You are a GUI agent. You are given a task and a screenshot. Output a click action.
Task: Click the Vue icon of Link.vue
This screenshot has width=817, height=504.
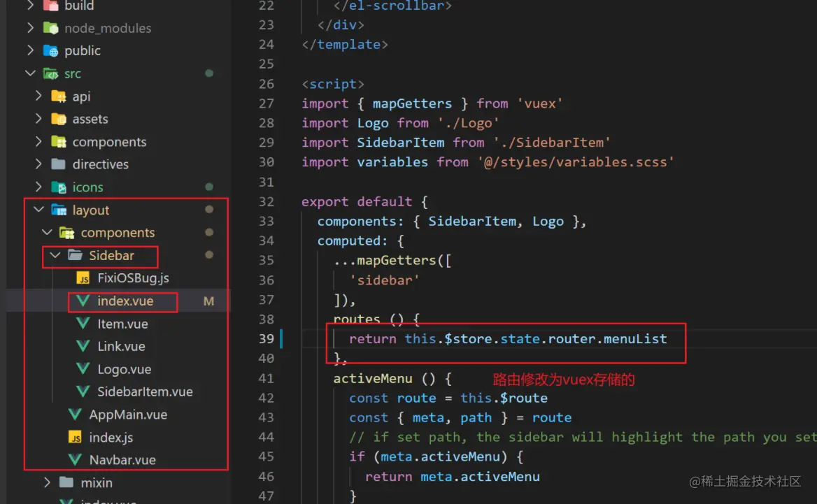pos(83,346)
